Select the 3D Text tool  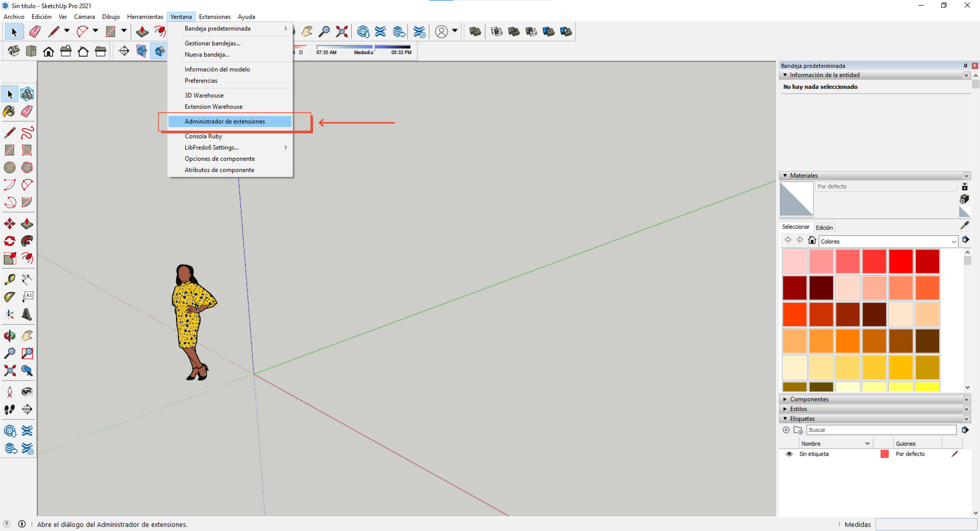click(27, 314)
